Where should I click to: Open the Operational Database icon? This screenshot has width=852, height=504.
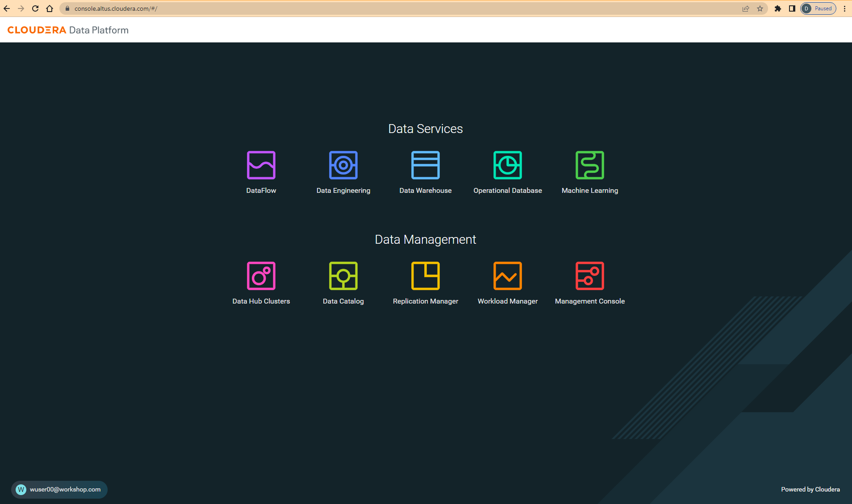click(x=508, y=165)
